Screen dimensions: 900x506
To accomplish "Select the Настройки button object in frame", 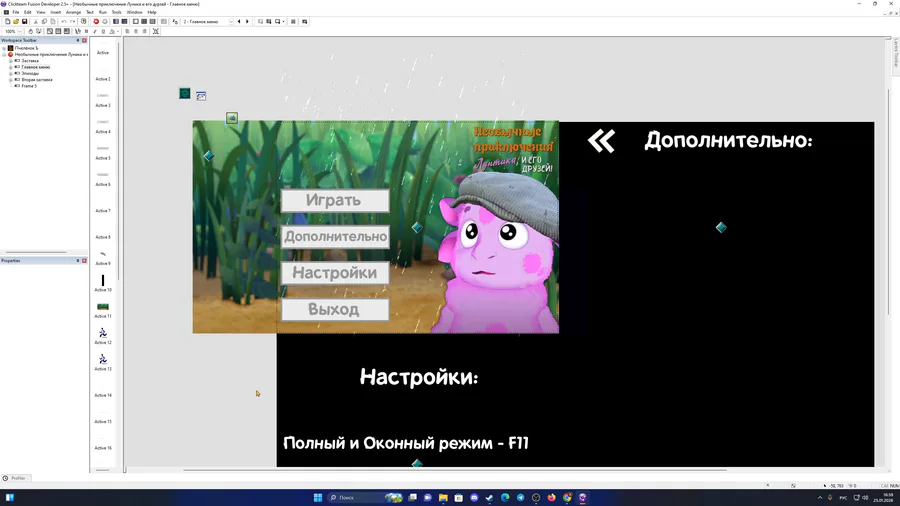I will [335, 273].
